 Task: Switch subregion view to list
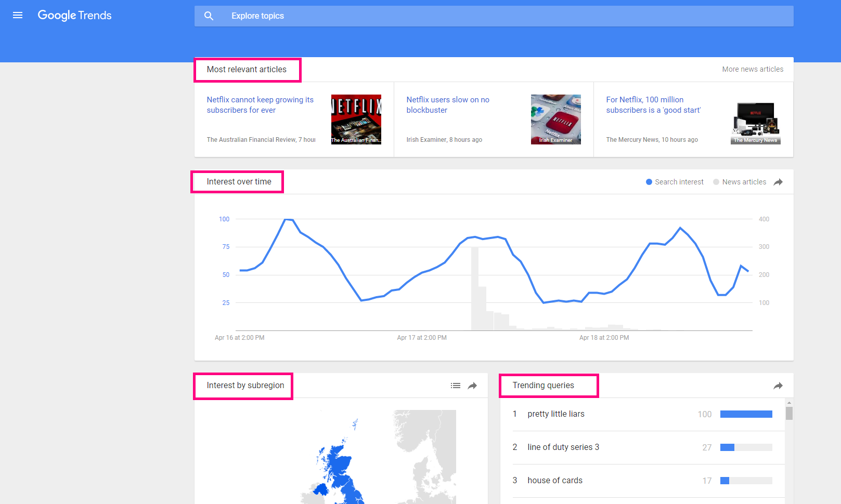tap(456, 386)
